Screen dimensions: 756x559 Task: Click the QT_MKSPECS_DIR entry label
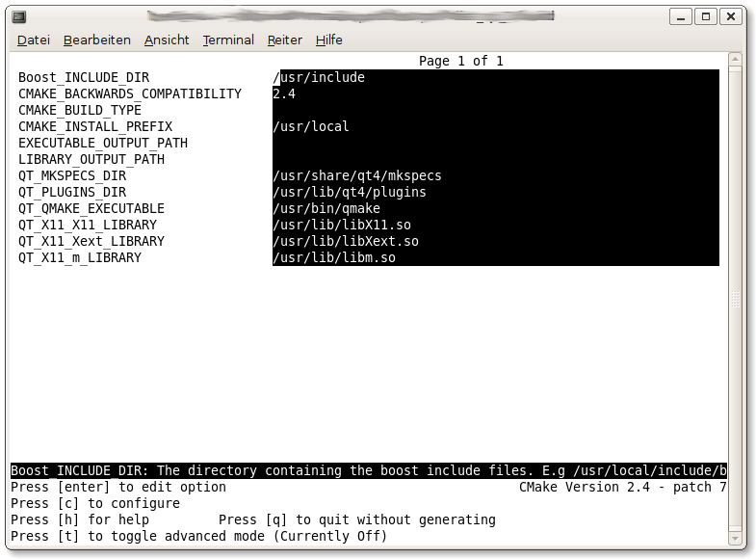72,175
